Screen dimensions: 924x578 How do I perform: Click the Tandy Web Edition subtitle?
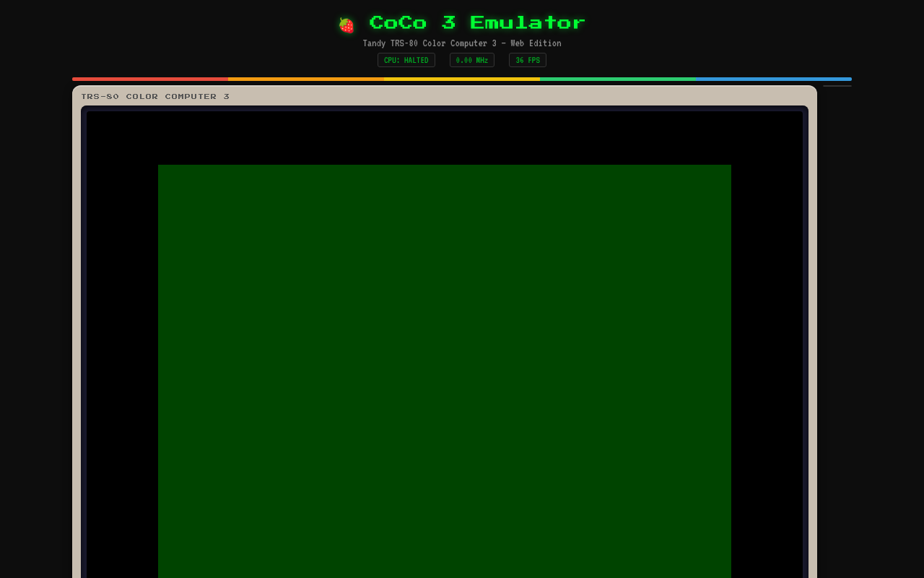tap(461, 43)
